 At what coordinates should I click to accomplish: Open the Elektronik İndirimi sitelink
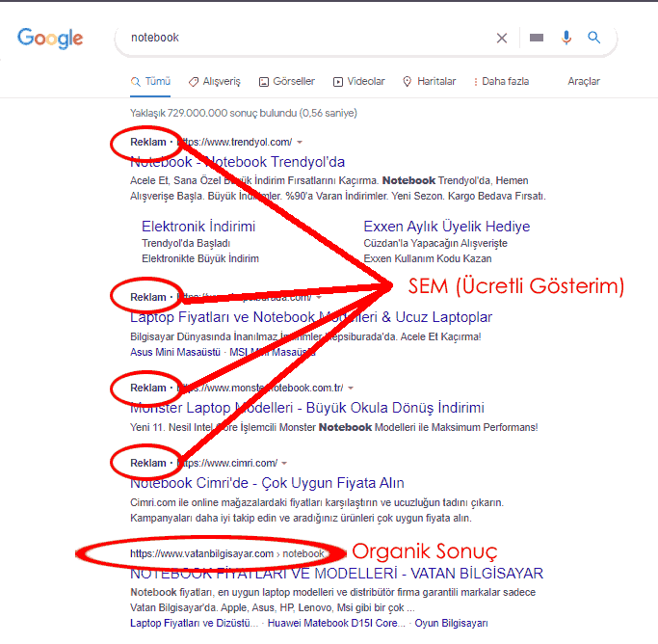[198, 227]
